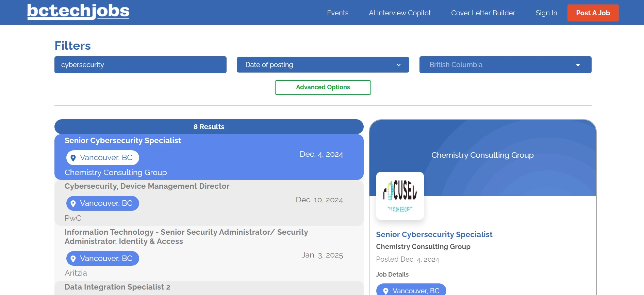Click the Events nav link

click(x=337, y=13)
